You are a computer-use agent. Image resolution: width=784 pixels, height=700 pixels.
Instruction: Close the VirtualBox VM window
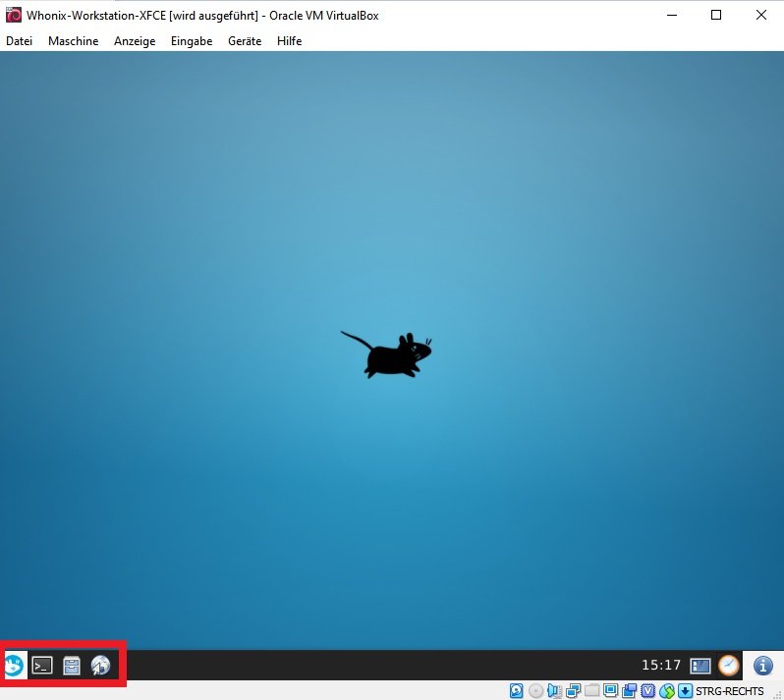(x=761, y=15)
